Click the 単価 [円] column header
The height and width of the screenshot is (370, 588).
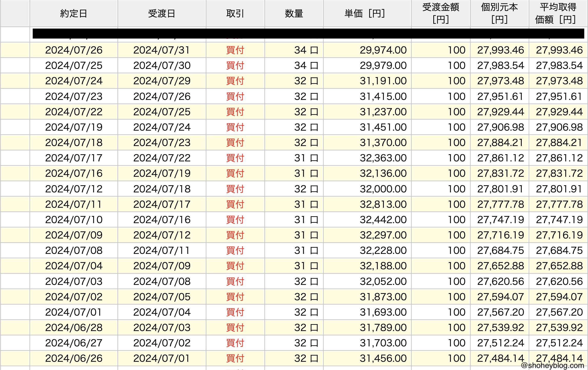pyautogui.click(x=367, y=13)
